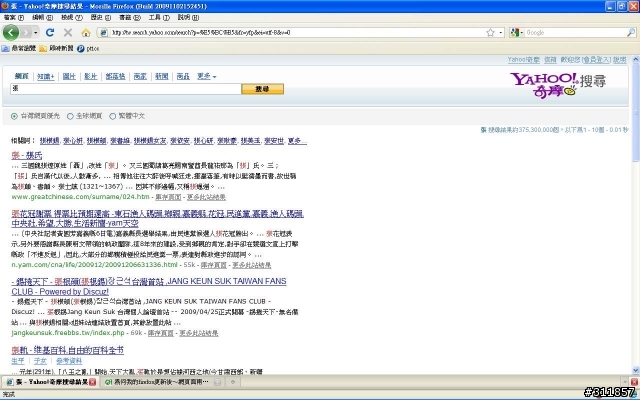
Task: Select the 網頁 search category
Action: point(22,76)
